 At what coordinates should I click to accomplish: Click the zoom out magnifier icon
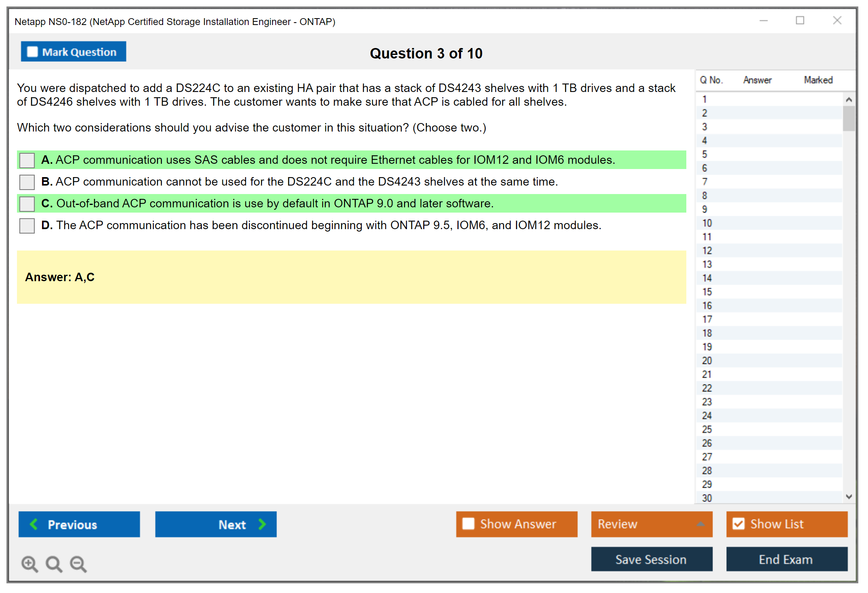(x=78, y=564)
